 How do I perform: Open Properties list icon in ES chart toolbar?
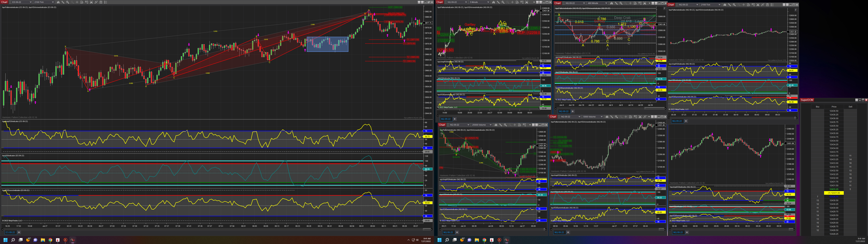pos(105,2)
